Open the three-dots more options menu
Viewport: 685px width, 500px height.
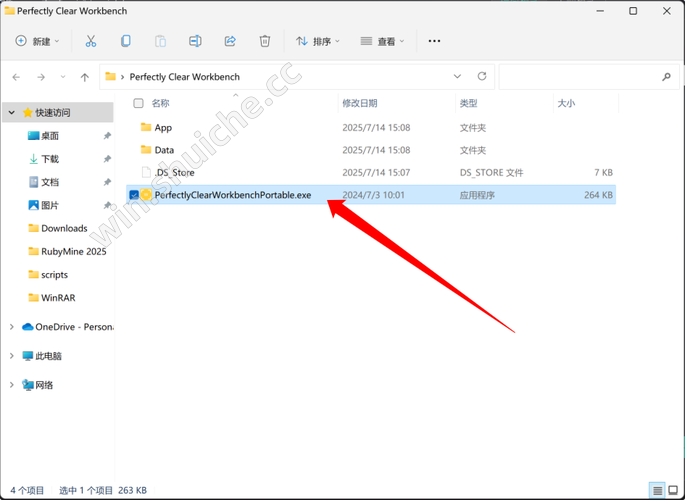434,41
